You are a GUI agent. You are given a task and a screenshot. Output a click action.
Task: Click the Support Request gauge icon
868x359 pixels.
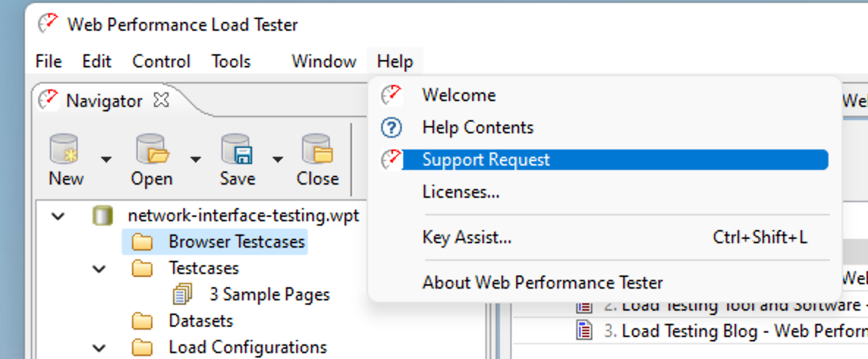pyautogui.click(x=391, y=160)
